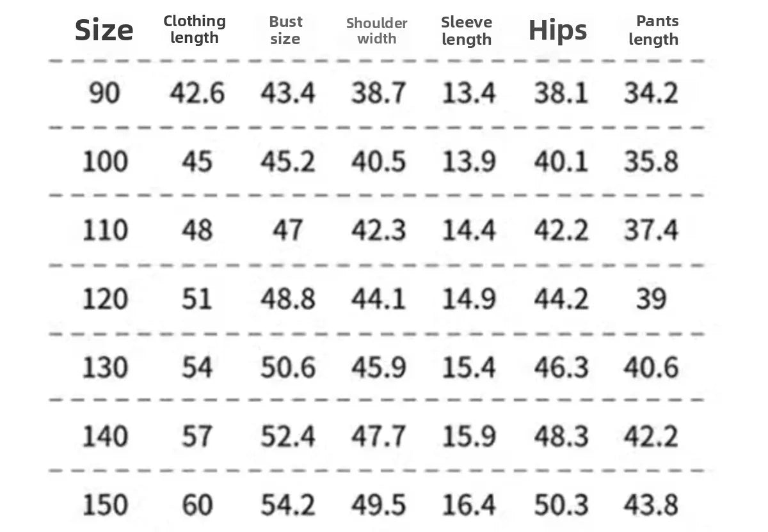
Task: Select size 130 in the Size column
Action: tap(104, 368)
